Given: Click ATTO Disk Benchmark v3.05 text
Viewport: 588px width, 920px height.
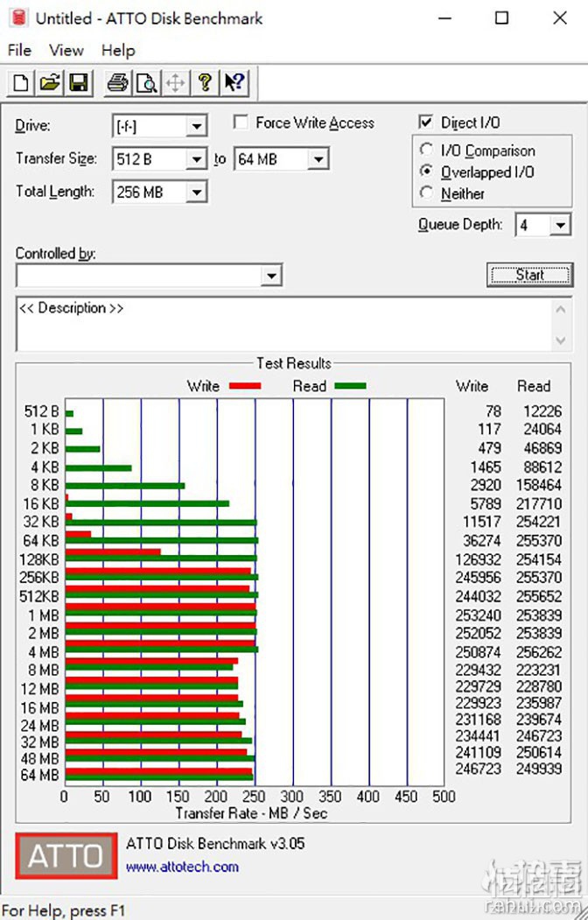Looking at the screenshot, I should tap(215, 844).
